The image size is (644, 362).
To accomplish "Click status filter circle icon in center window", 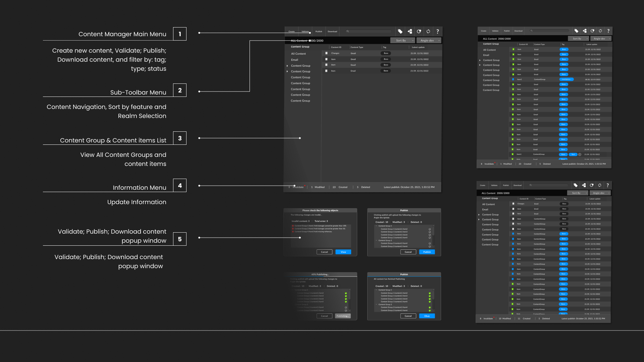I will click(x=419, y=32).
